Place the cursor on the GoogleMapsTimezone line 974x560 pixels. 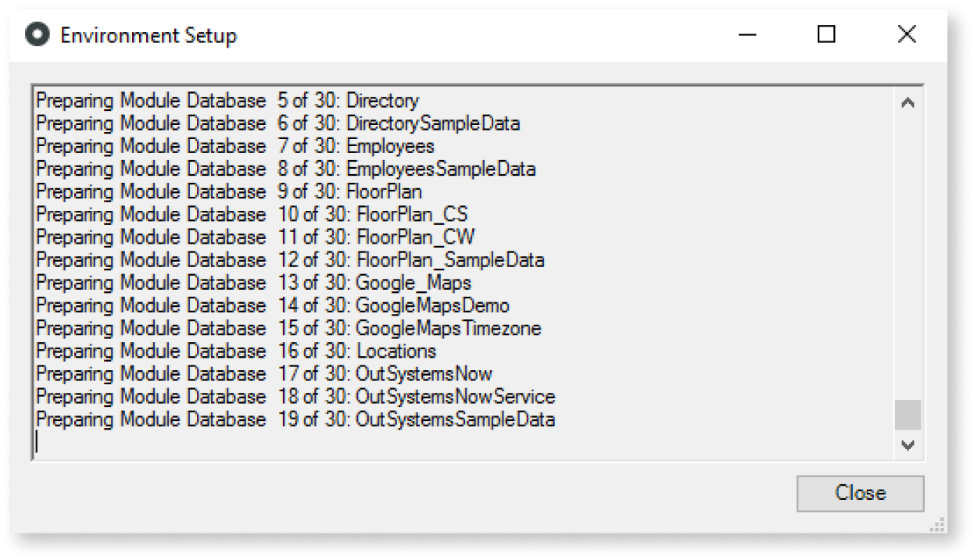point(288,328)
